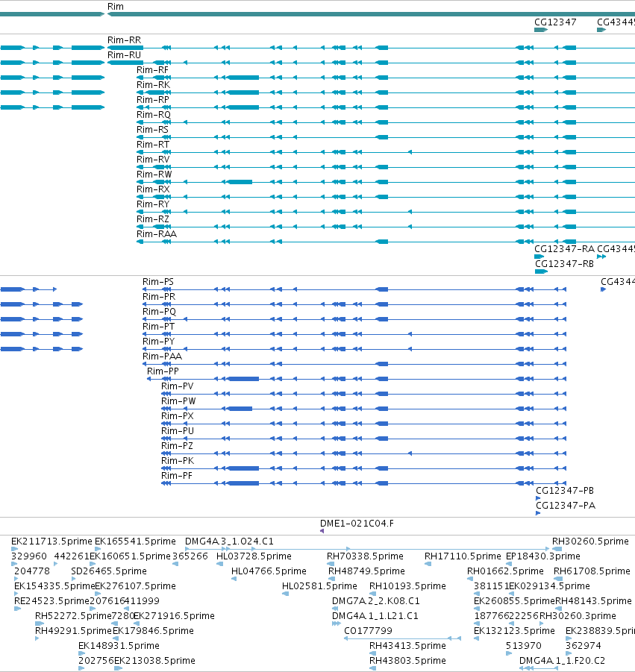Image resolution: width=635 pixels, height=672 pixels.
Task: Click protein Rim-PV label
Action: point(177,386)
